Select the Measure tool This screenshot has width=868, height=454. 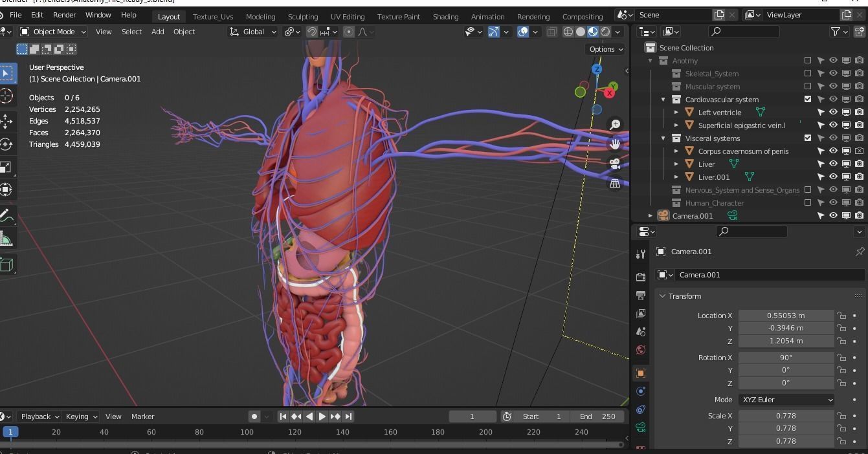(6, 240)
